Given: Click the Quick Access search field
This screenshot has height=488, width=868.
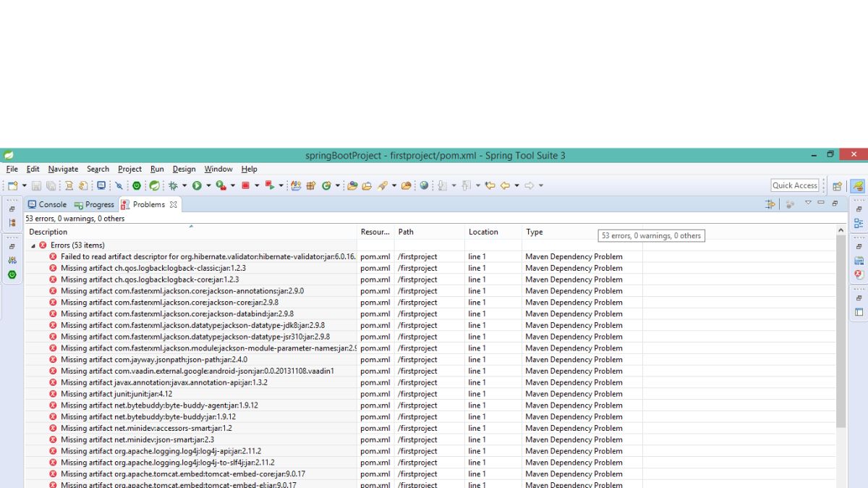Looking at the screenshot, I should 795,185.
